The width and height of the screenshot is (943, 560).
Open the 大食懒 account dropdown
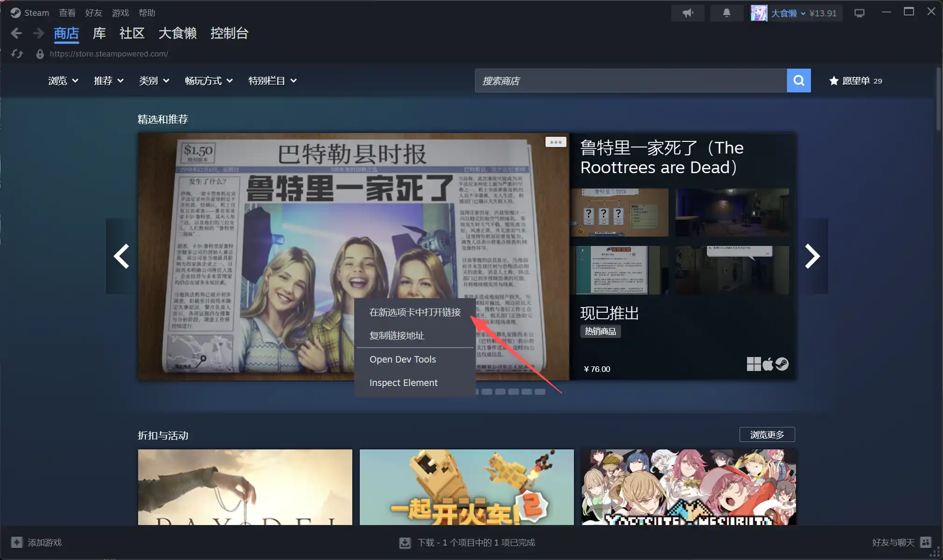(x=788, y=13)
